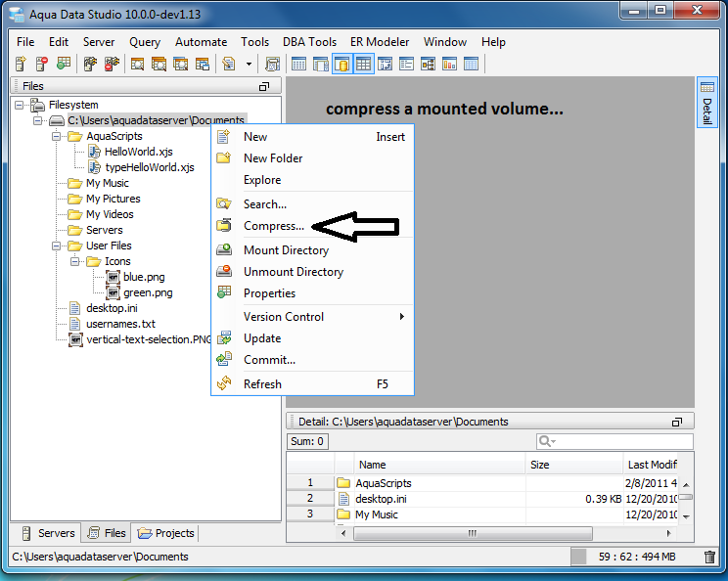
Task: Select the Files bottom tab
Action: [x=108, y=533]
